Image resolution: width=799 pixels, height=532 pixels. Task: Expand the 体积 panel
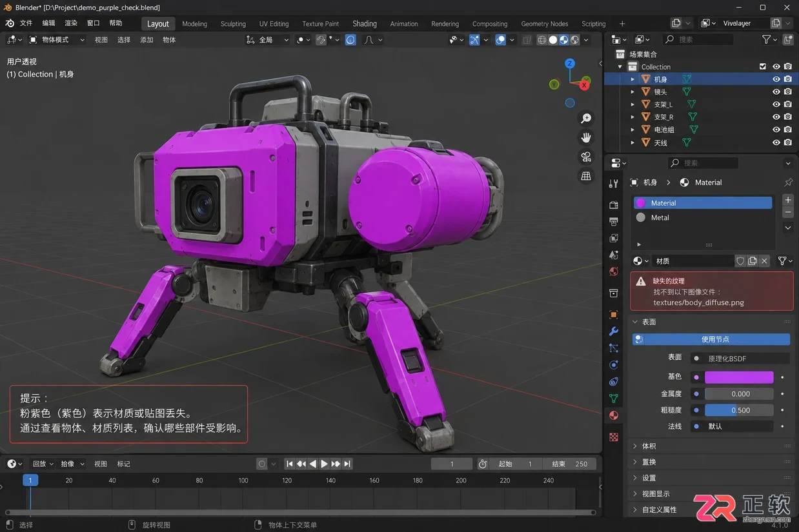coord(711,446)
